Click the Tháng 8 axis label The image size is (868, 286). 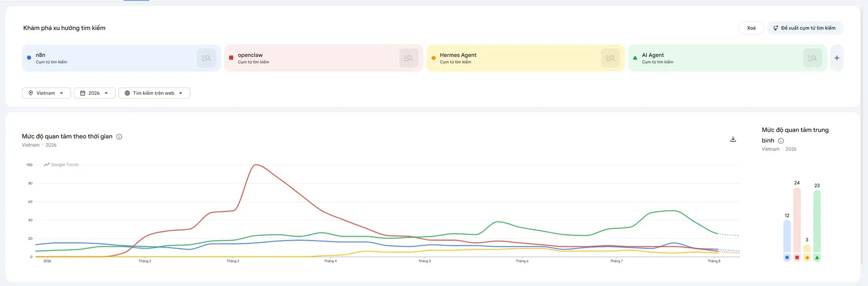714,261
